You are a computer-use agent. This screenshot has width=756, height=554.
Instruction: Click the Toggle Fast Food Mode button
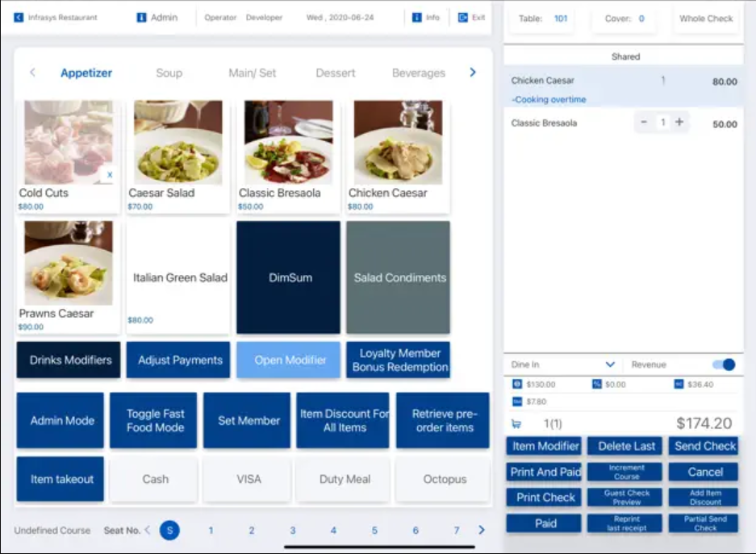pos(155,420)
